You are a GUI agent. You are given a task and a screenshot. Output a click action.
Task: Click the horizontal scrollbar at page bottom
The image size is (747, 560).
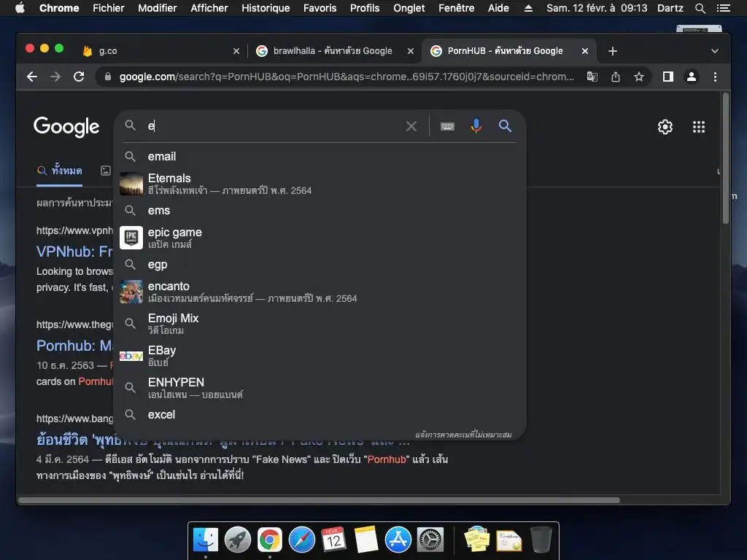(x=320, y=500)
